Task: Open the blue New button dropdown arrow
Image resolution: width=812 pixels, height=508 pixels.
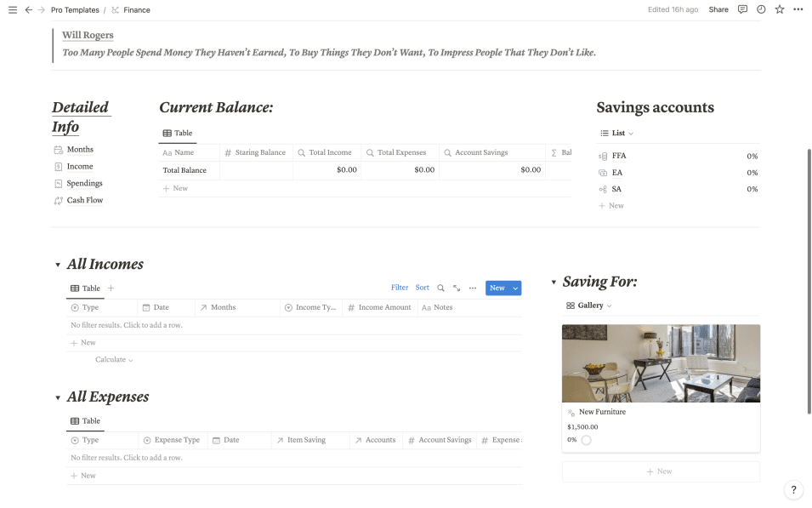Action: 515,288
